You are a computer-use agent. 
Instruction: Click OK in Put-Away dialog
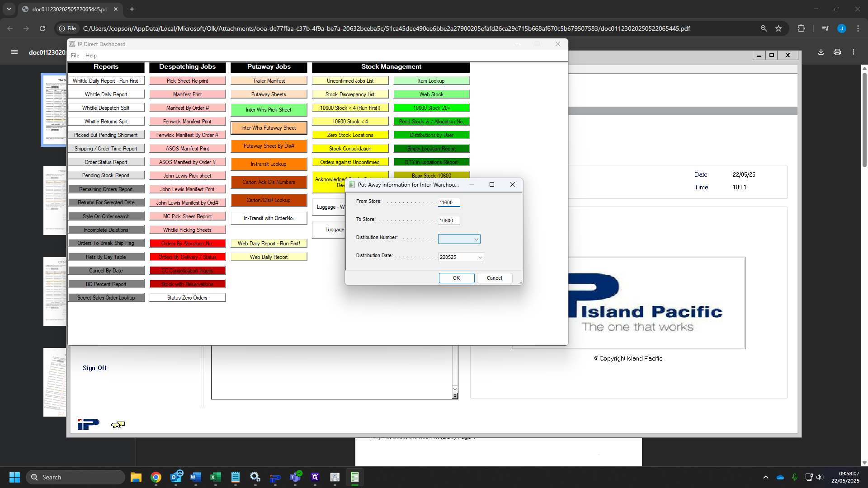(x=457, y=278)
